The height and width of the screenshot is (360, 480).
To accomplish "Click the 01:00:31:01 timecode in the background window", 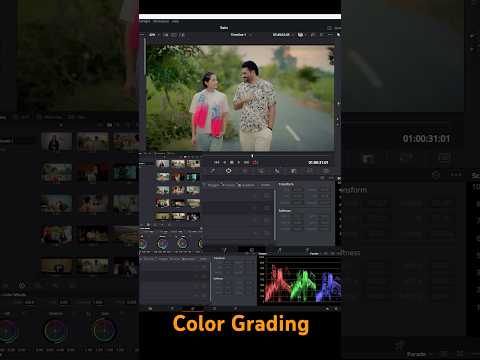I will [426, 139].
